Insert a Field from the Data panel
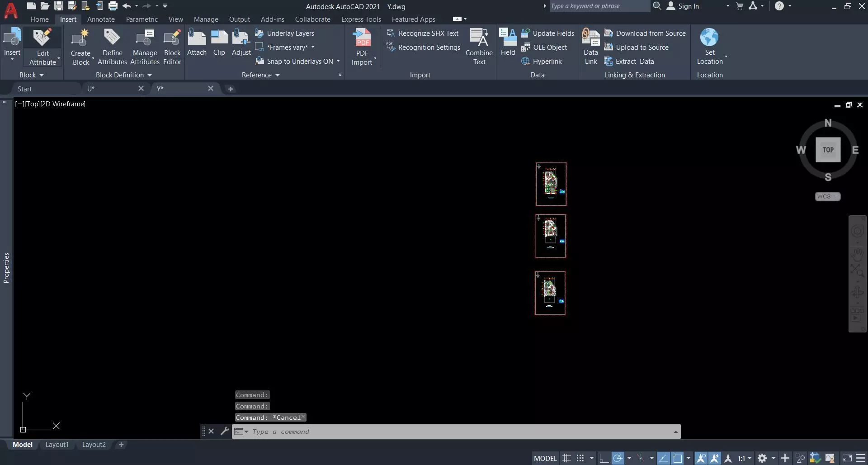The image size is (868, 465). (x=508, y=43)
